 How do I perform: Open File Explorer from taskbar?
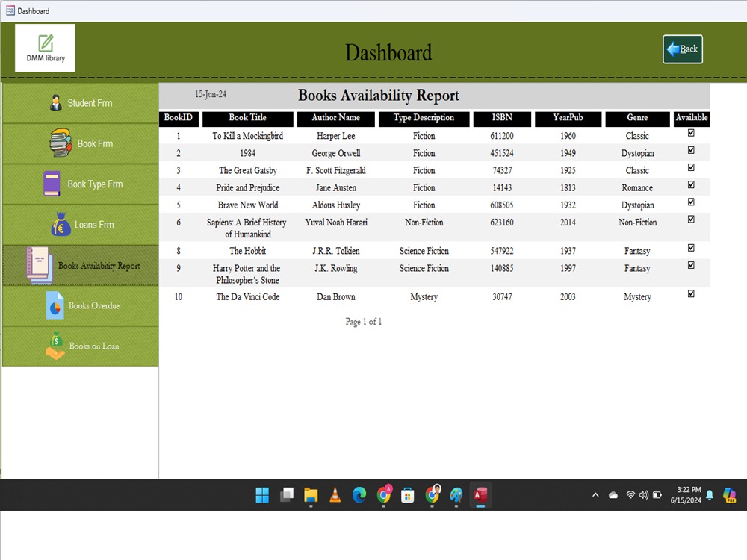pos(311,495)
